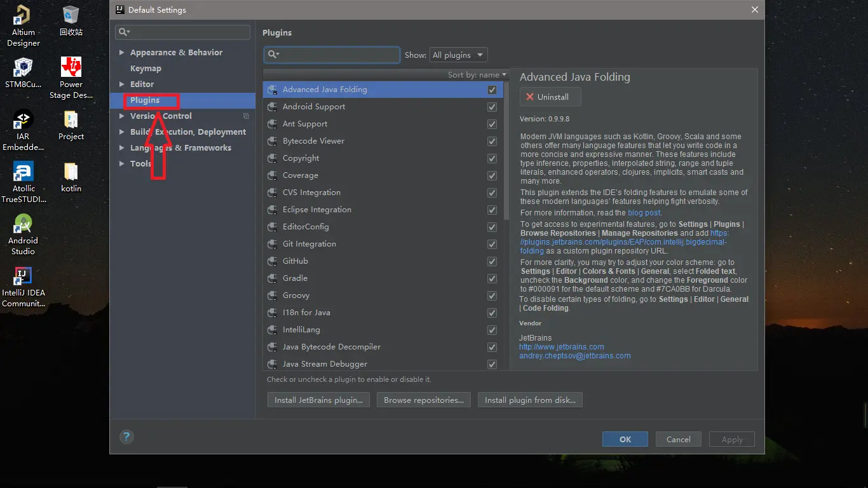The height and width of the screenshot is (488, 868).
Task: Select IAR Embedded Workbench desktop icon
Action: coord(23,130)
